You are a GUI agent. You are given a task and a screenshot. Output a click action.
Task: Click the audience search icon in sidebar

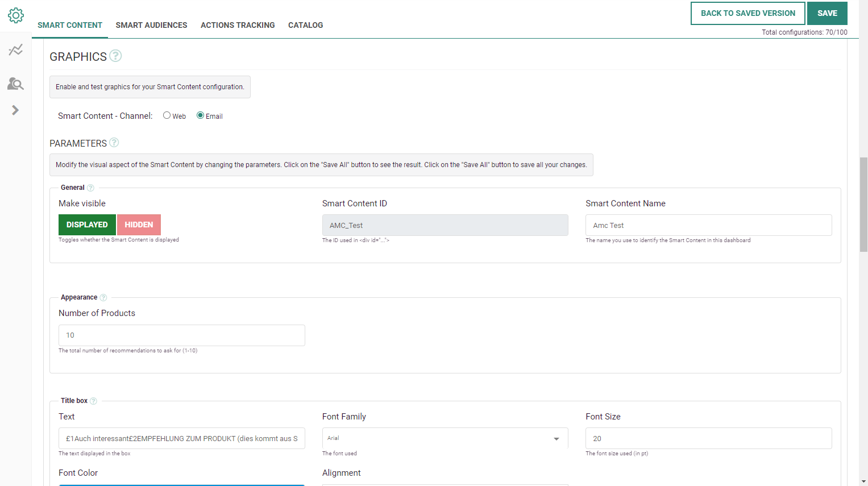point(15,84)
